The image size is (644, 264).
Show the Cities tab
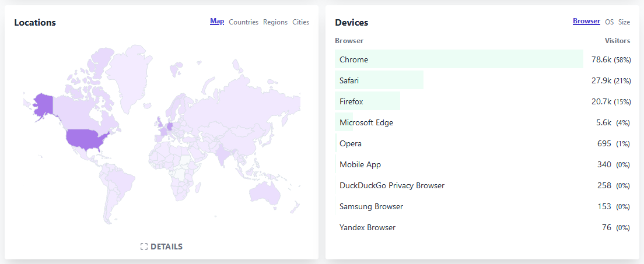coord(301,22)
